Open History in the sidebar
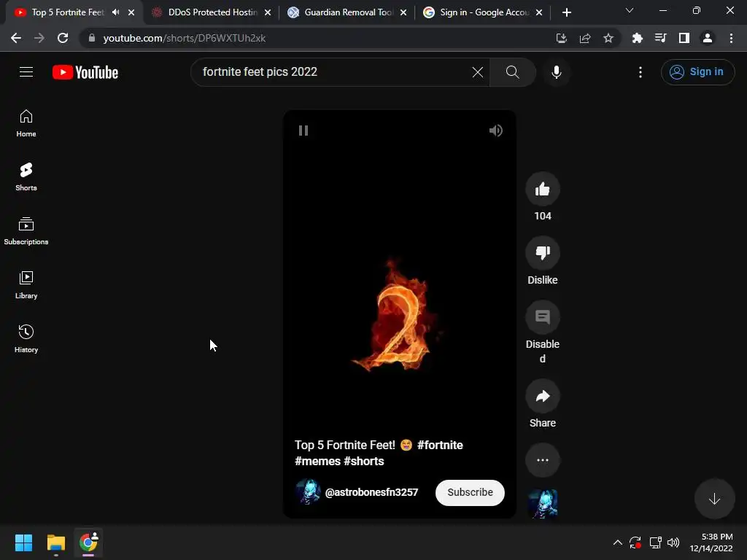747x560 pixels. point(26,338)
